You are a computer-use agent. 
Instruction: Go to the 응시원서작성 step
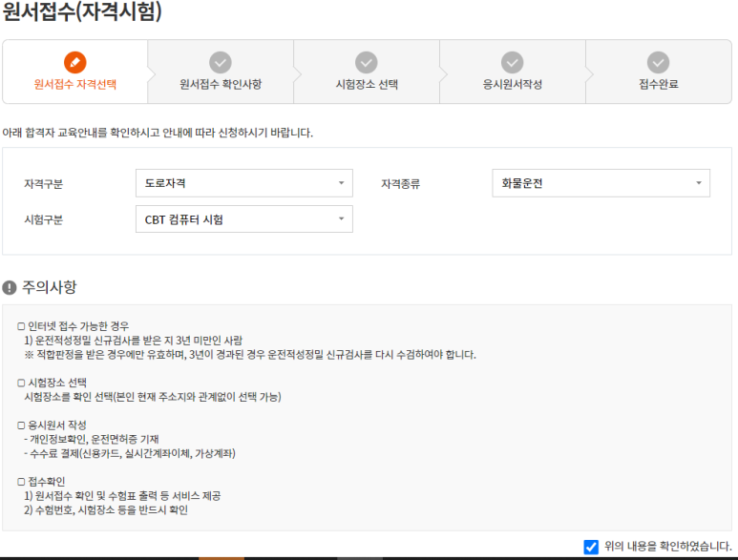click(512, 72)
